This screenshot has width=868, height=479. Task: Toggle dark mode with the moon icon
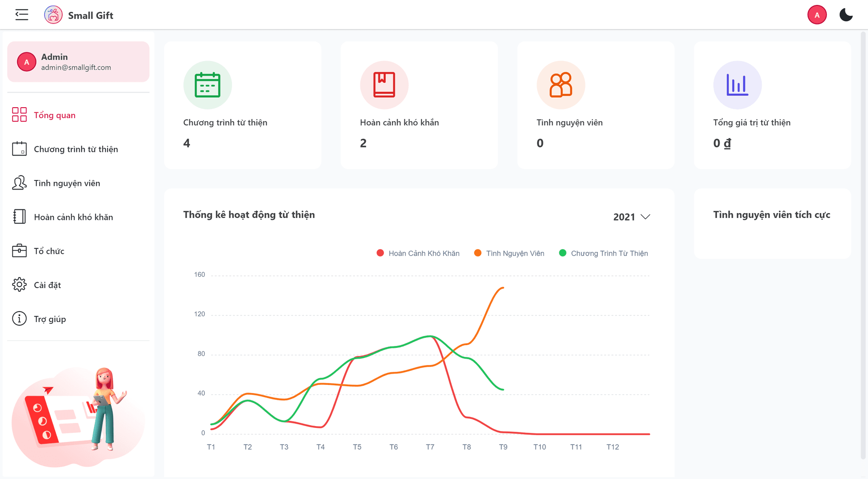(x=846, y=15)
